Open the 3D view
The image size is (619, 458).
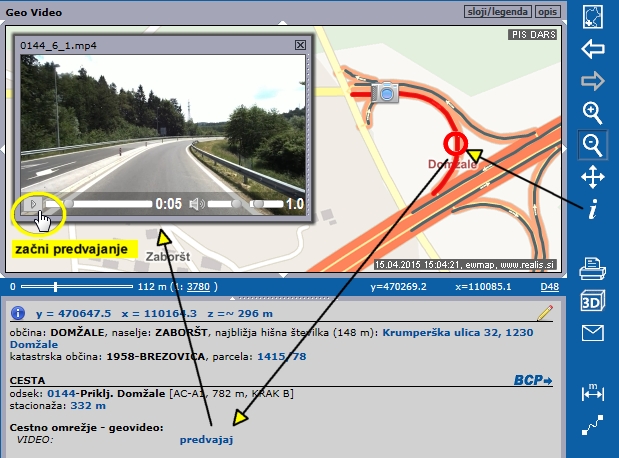click(594, 301)
